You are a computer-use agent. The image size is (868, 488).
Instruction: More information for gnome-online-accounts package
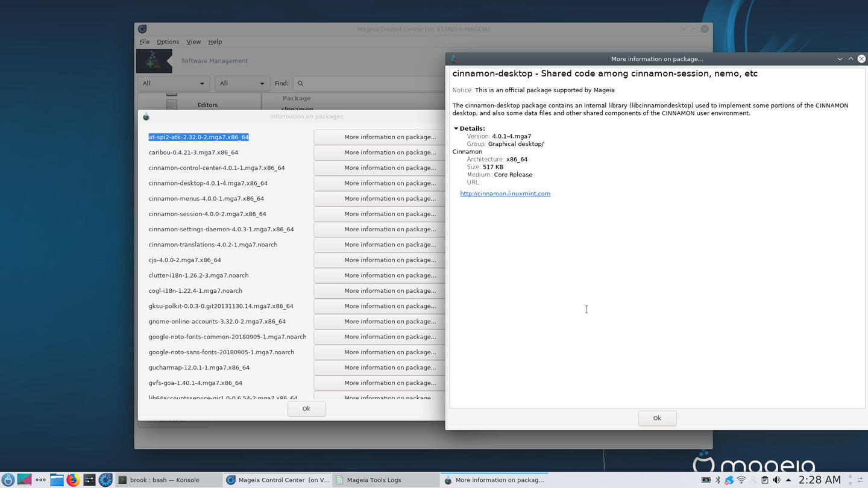pos(379,322)
